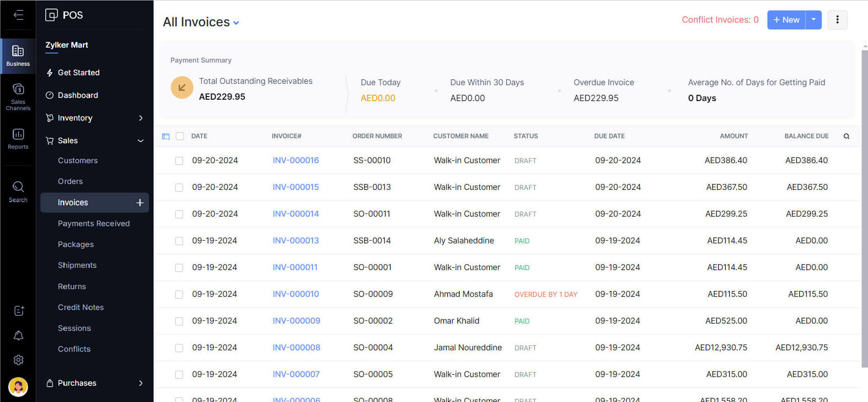Open Credit Notes from Sales menu
Screen dimensions: 868x402
tap(81, 307)
